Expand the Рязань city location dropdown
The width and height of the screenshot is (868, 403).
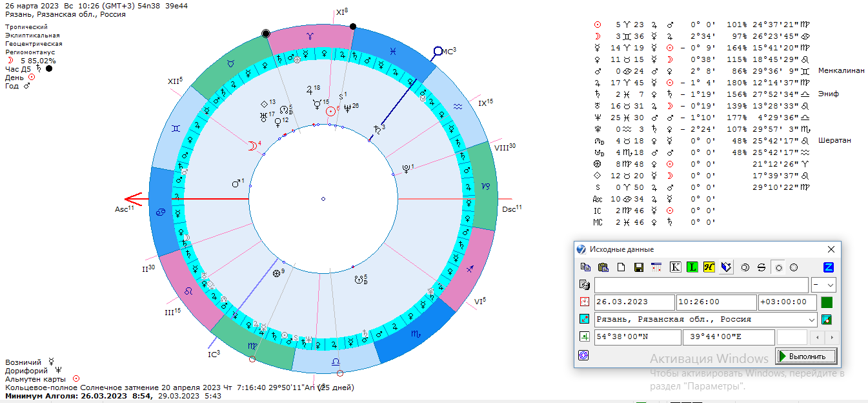[x=811, y=319]
